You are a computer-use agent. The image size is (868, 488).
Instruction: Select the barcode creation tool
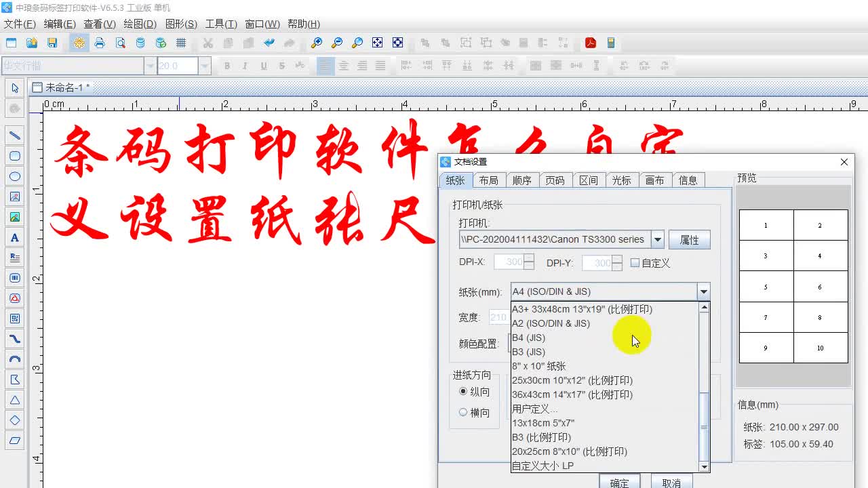[x=15, y=277]
